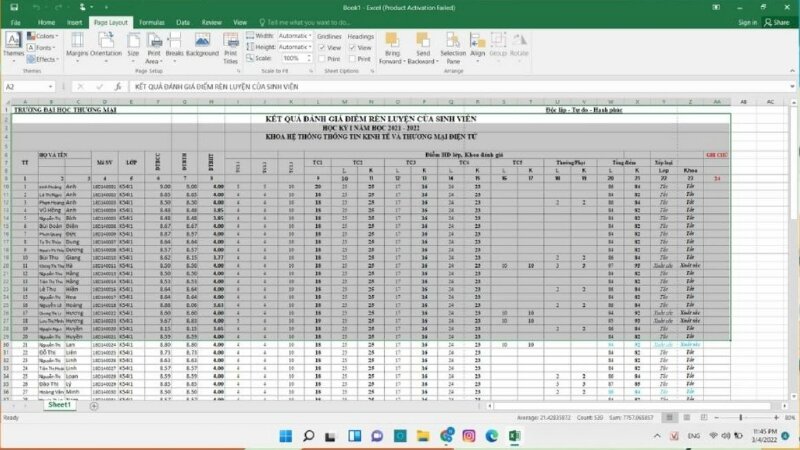Adjust the zoom slider in status bar
Image resolution: width=800 pixels, height=450 pixels.
741,417
